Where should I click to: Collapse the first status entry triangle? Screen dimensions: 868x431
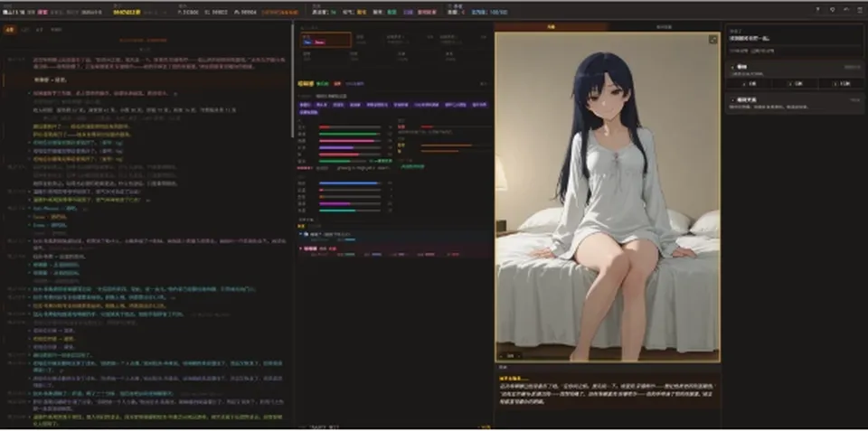300,235
